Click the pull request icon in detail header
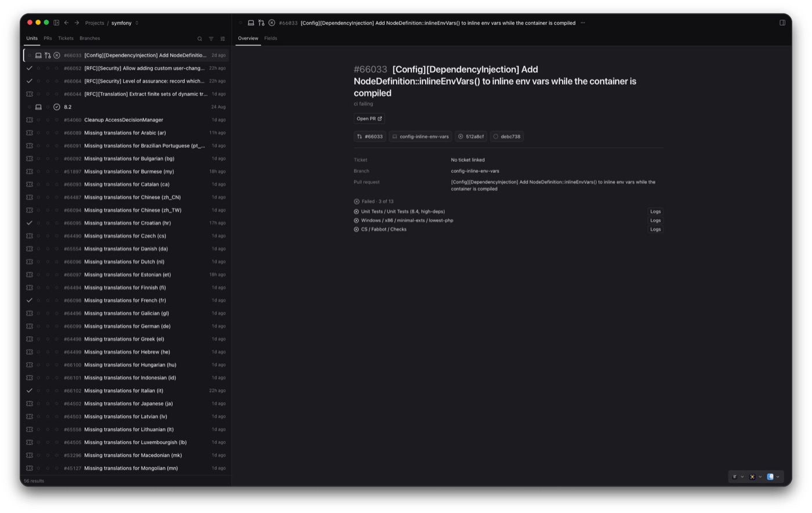 (262, 23)
